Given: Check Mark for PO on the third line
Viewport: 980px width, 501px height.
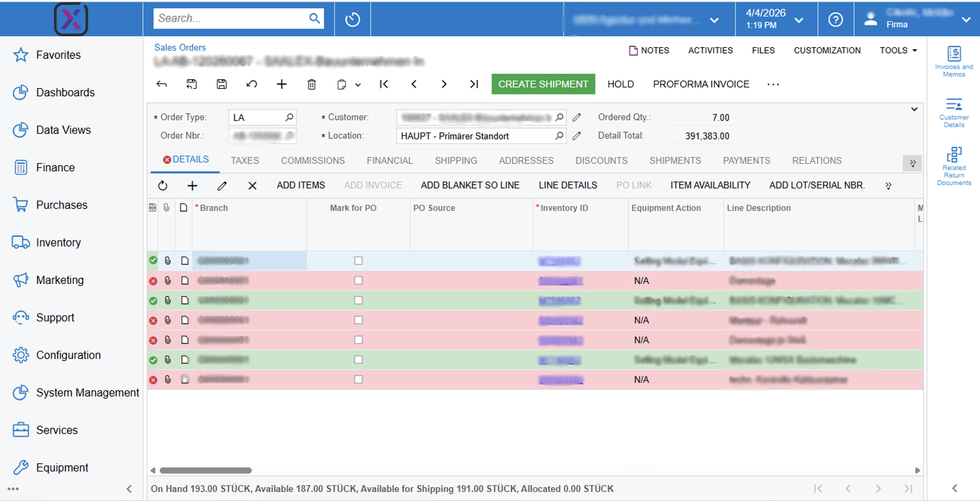Looking at the screenshot, I should (358, 300).
